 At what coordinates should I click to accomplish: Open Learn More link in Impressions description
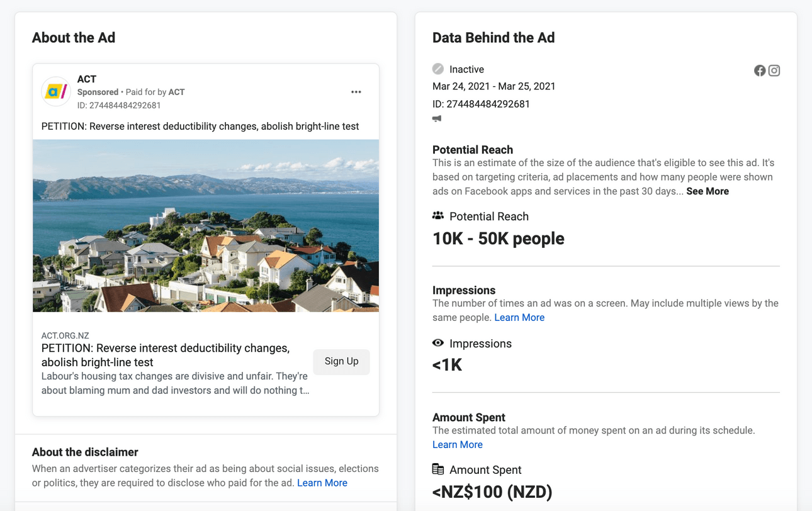click(519, 317)
